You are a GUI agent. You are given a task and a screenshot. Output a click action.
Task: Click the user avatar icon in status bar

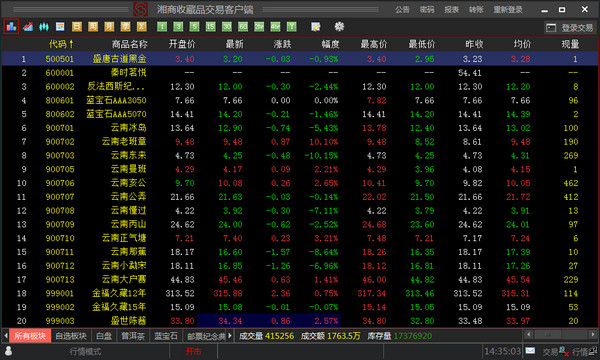pyautogui.click(x=8, y=351)
